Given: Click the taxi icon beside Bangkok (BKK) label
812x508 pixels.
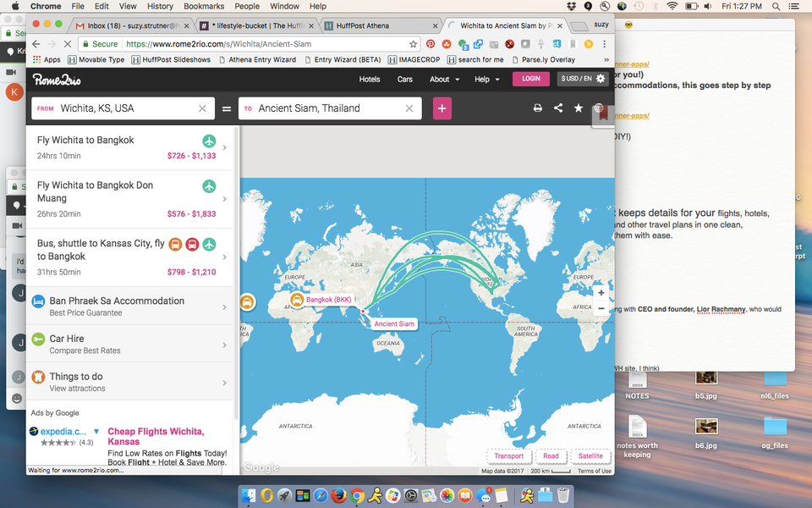Looking at the screenshot, I should tap(297, 300).
